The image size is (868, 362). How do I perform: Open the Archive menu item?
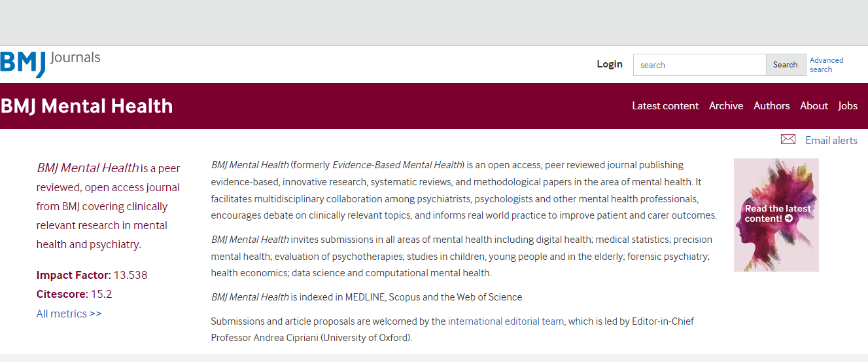click(x=726, y=106)
